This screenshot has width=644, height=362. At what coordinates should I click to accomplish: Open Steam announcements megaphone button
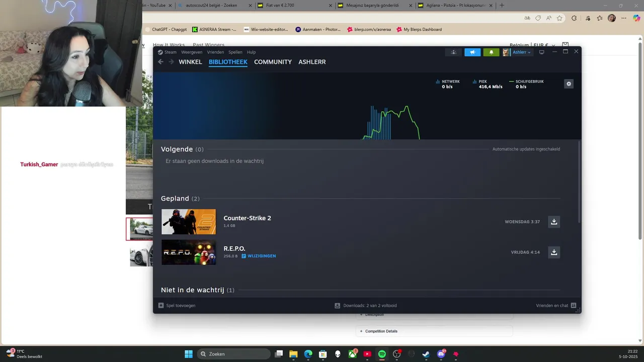(x=472, y=52)
